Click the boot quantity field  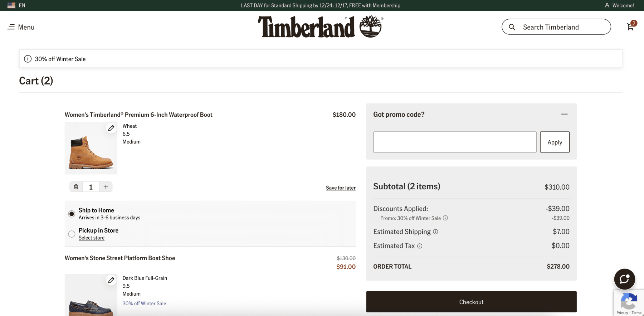click(91, 187)
